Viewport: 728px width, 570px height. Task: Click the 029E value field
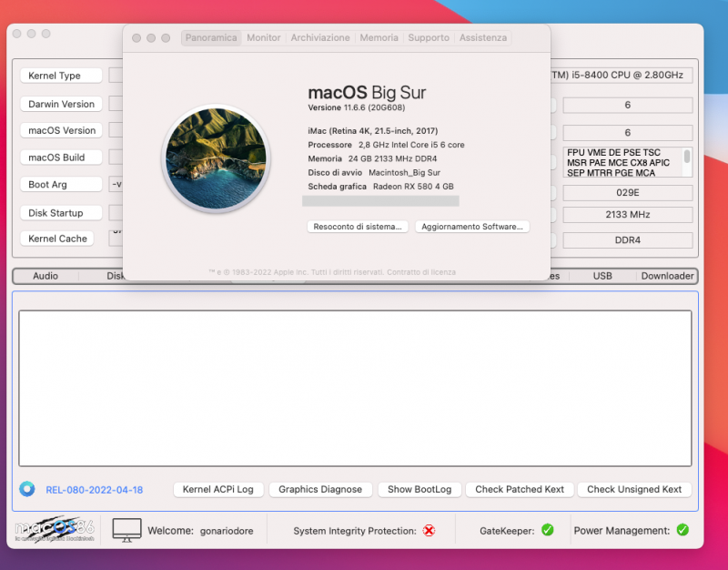628,193
